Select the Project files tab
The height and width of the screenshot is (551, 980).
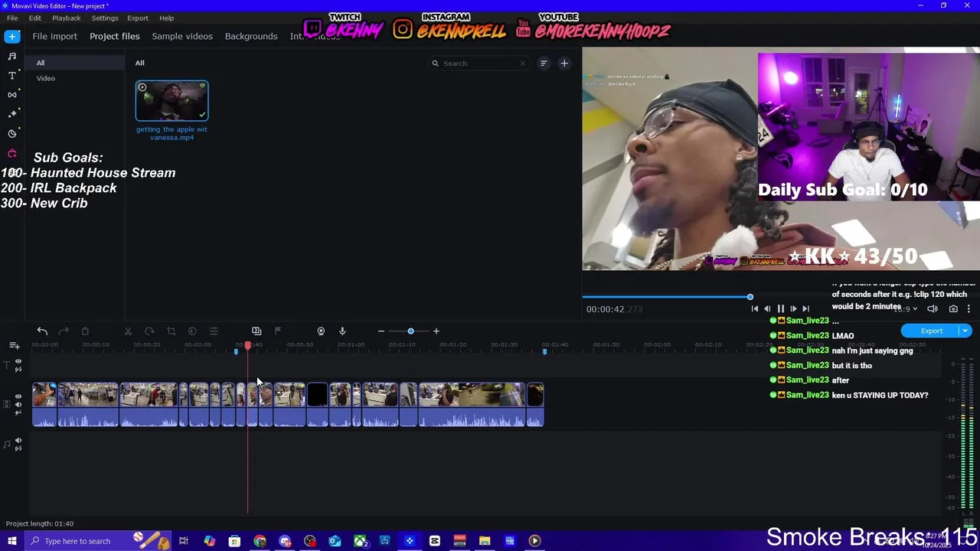[x=115, y=36]
